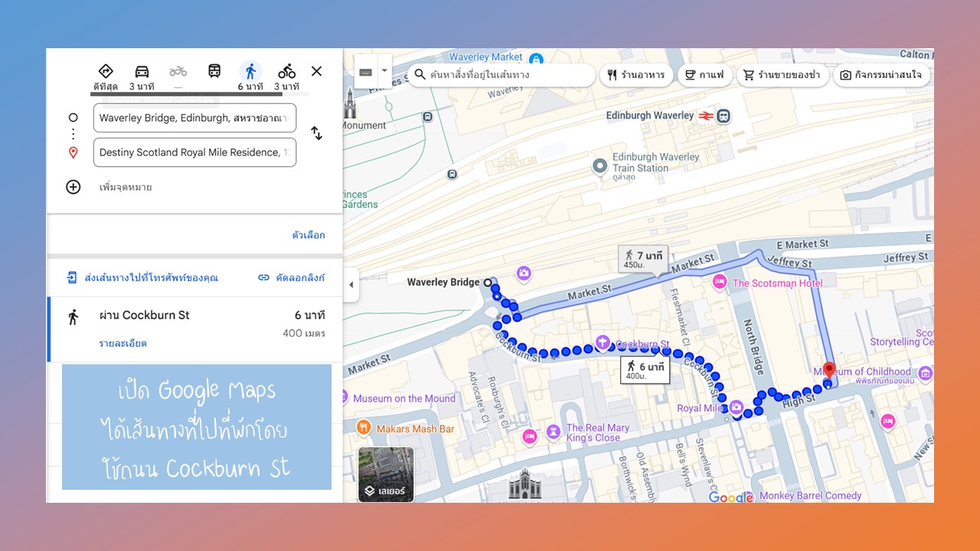
Task: Click the Google logo on the map
Action: [x=731, y=497]
